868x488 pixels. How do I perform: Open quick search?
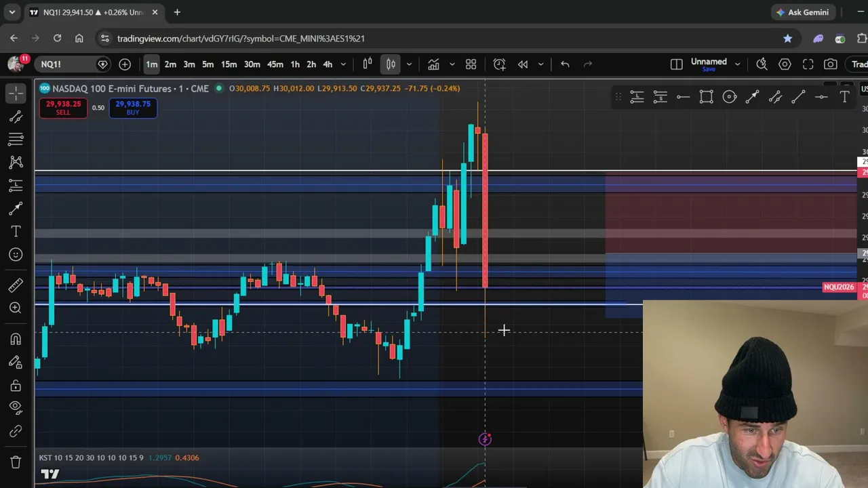(x=762, y=64)
